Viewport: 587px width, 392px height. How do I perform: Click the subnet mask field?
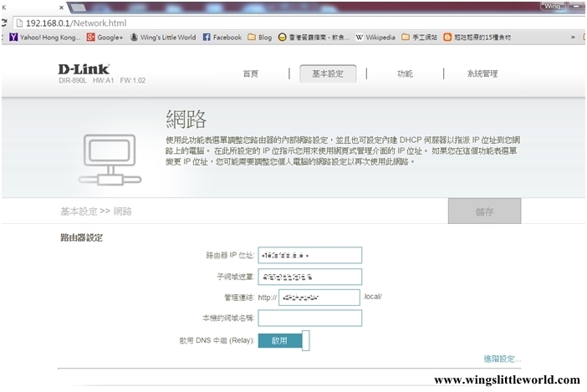[309, 276]
